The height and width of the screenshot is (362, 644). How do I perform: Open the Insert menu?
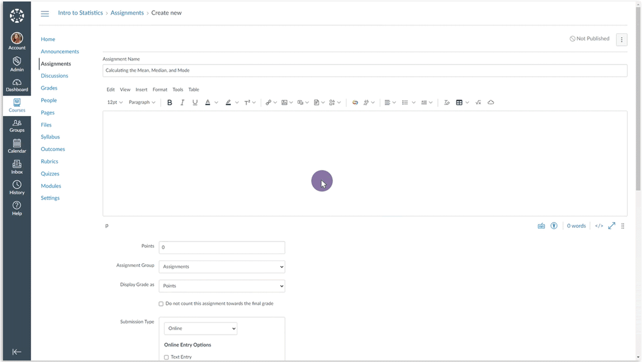pos(141,89)
